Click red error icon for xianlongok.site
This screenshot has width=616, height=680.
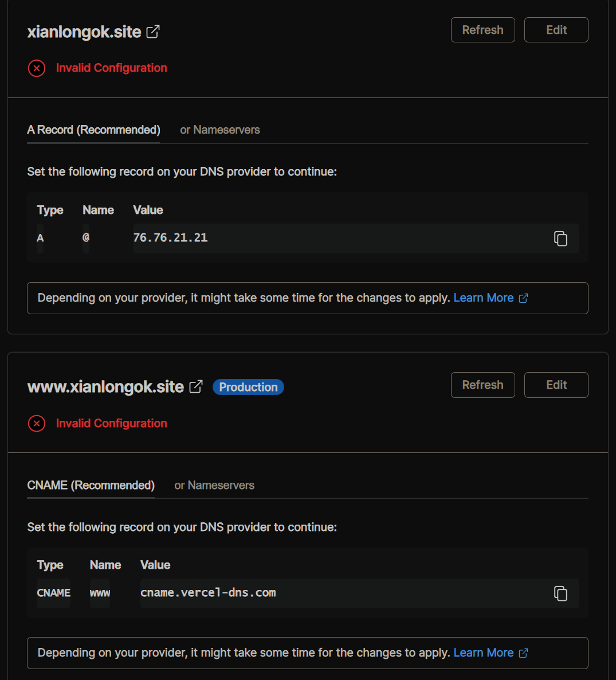pos(37,68)
